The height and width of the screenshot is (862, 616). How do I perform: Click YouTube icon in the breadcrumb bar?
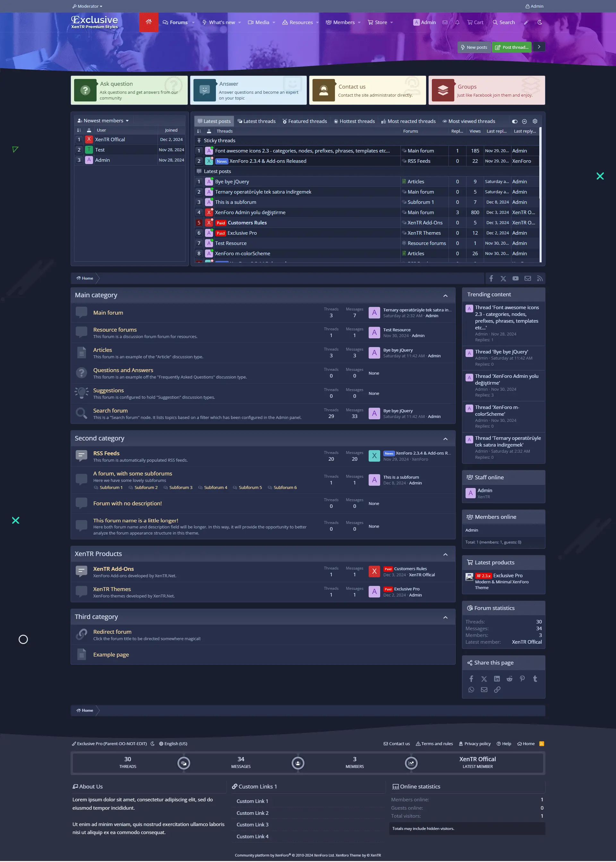click(515, 278)
